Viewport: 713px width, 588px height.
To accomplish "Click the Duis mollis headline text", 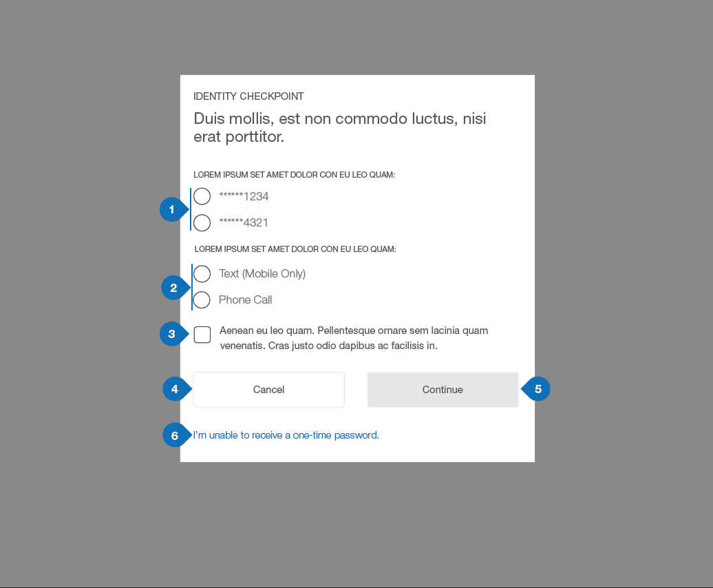I will [x=340, y=127].
